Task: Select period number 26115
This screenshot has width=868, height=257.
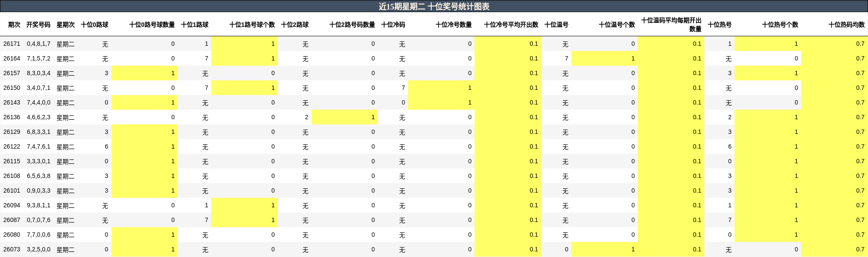Action: [x=12, y=161]
